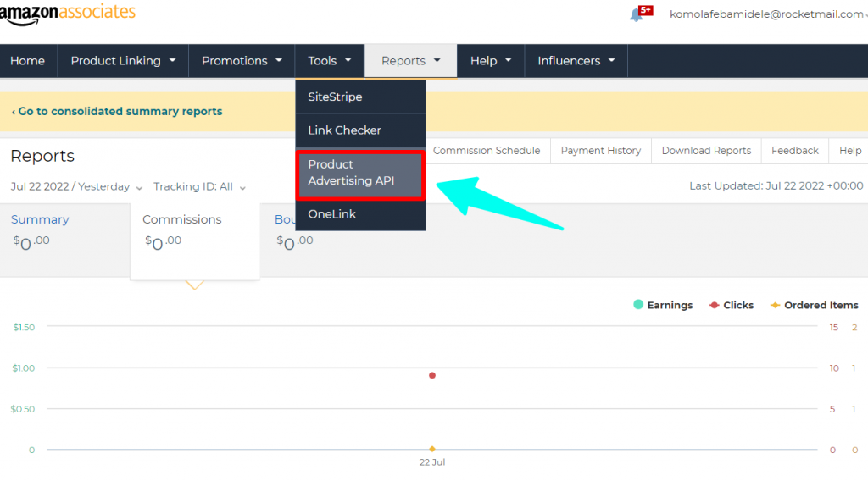The width and height of the screenshot is (868, 481).
Task: Select Link Checker from Tools menu
Action: 360,130
